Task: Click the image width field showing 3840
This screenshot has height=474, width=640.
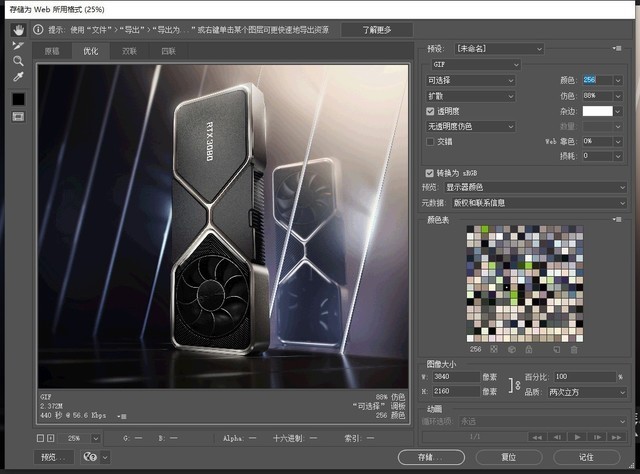Action: click(x=456, y=377)
